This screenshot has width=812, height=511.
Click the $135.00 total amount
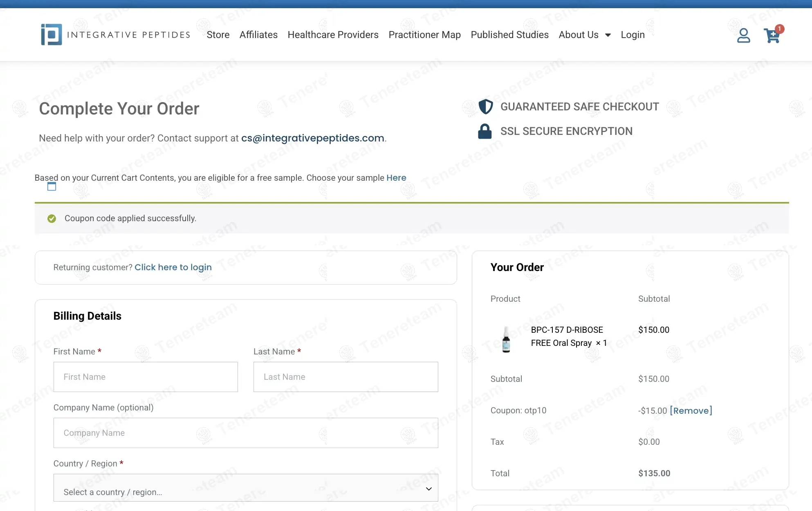click(x=654, y=473)
